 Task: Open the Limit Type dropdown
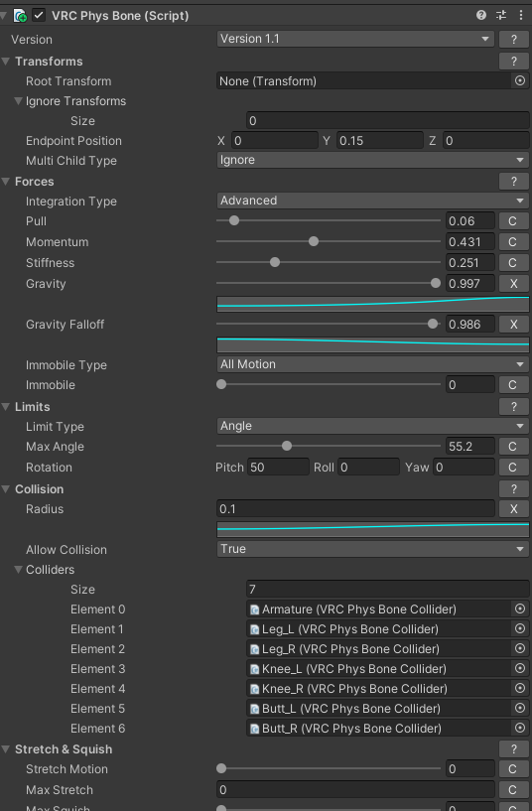point(372,426)
